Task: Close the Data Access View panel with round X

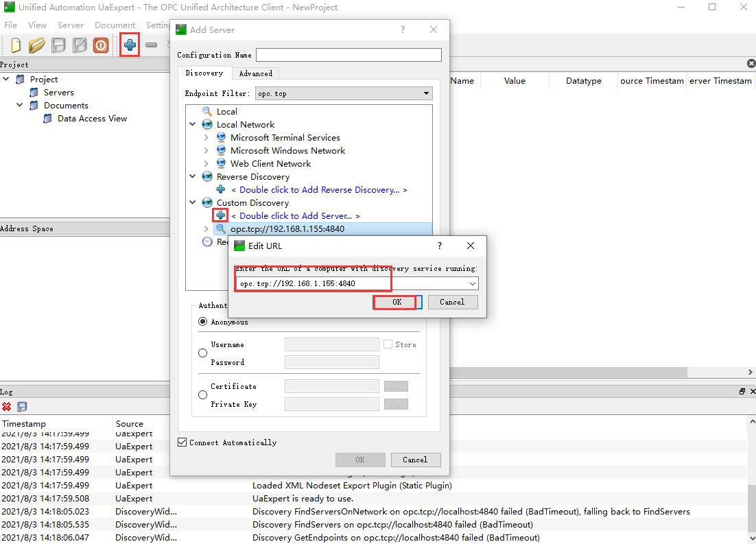Action: 751,64
